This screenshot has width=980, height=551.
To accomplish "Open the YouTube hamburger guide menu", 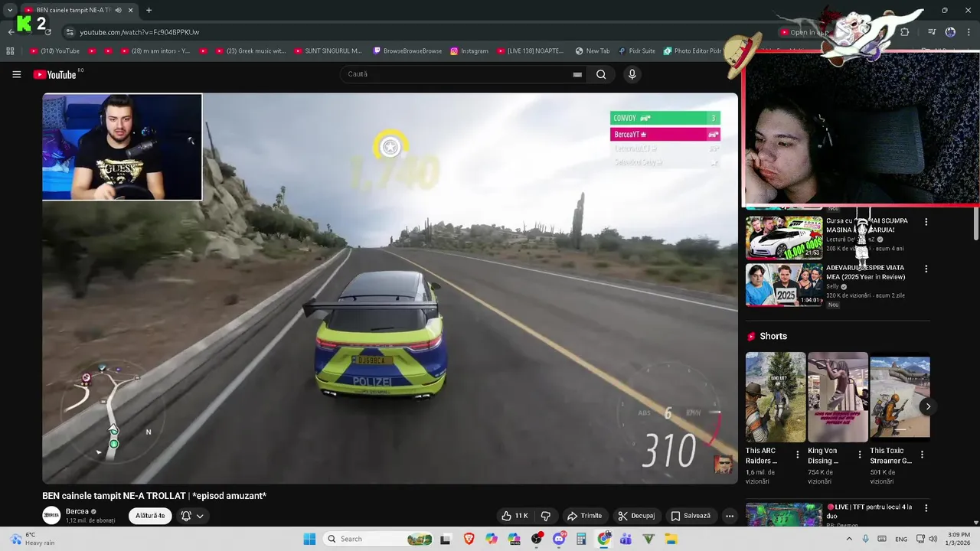I will [16, 74].
